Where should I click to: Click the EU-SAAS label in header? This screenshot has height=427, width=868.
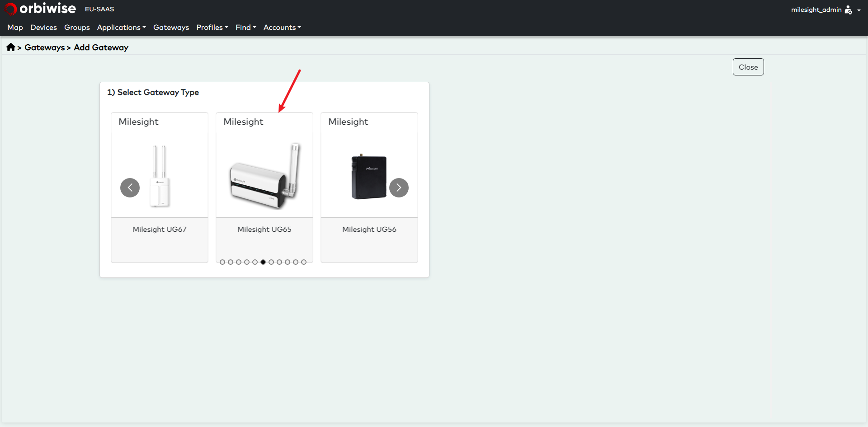[x=99, y=9]
